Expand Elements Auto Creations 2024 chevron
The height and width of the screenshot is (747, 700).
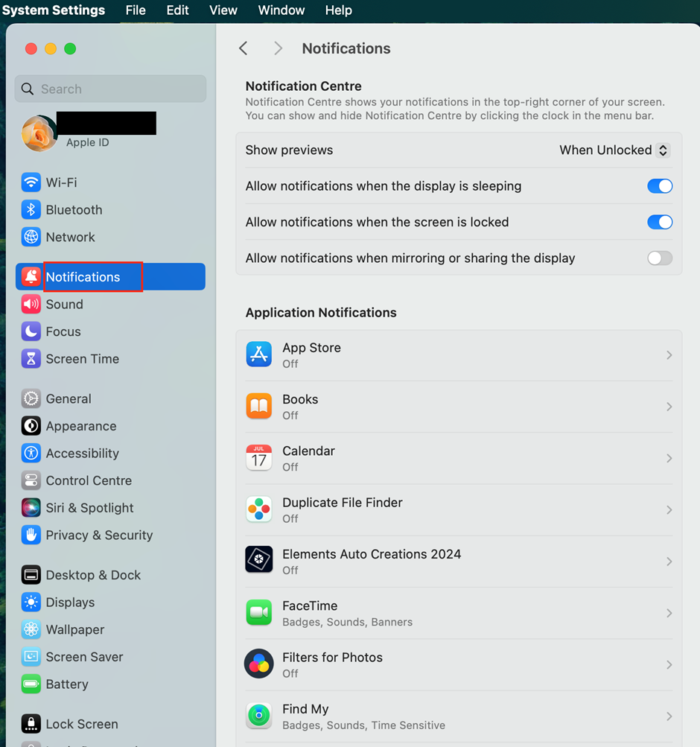click(x=669, y=562)
